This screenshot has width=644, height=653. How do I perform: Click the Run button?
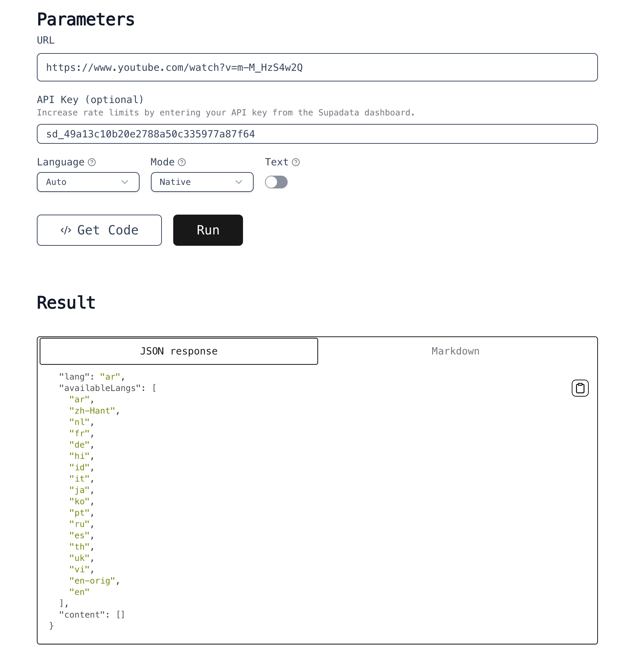tap(208, 230)
